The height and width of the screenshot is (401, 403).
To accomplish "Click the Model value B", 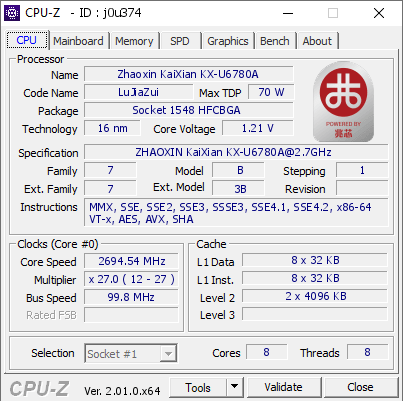I will (238, 170).
